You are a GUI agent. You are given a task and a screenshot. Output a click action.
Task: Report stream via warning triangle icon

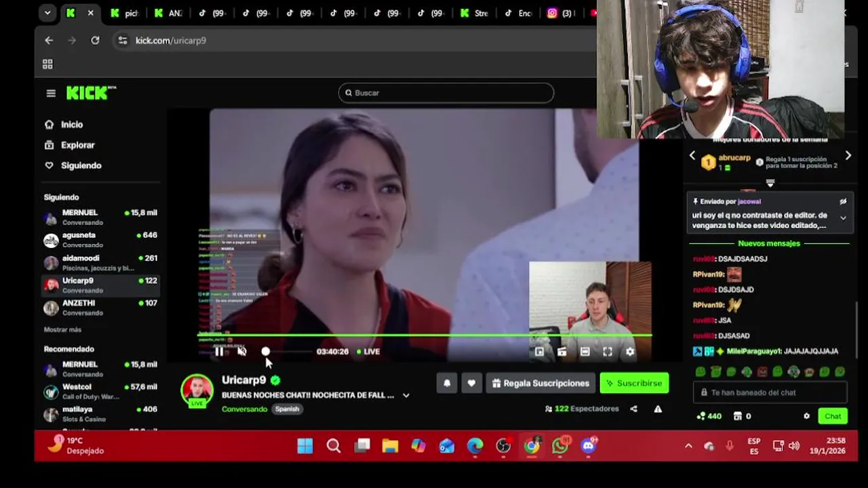pos(658,409)
